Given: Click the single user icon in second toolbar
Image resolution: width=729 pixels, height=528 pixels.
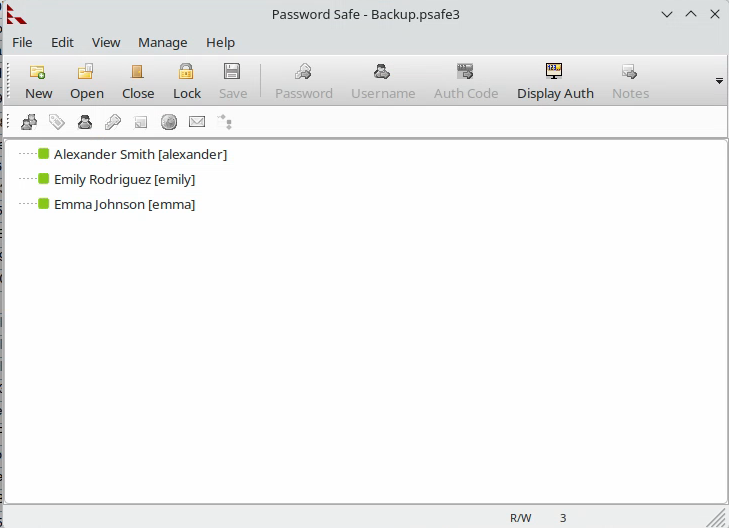Looking at the screenshot, I should point(85,122).
